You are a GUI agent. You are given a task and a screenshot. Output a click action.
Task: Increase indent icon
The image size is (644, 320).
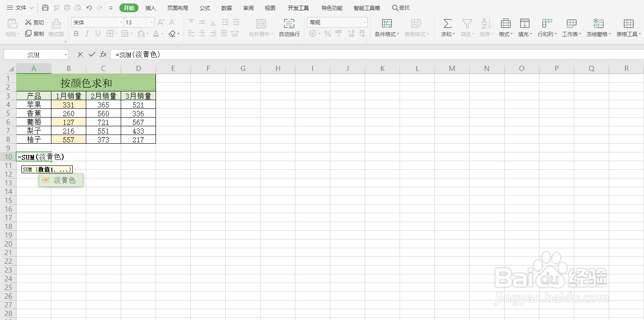pos(236,22)
